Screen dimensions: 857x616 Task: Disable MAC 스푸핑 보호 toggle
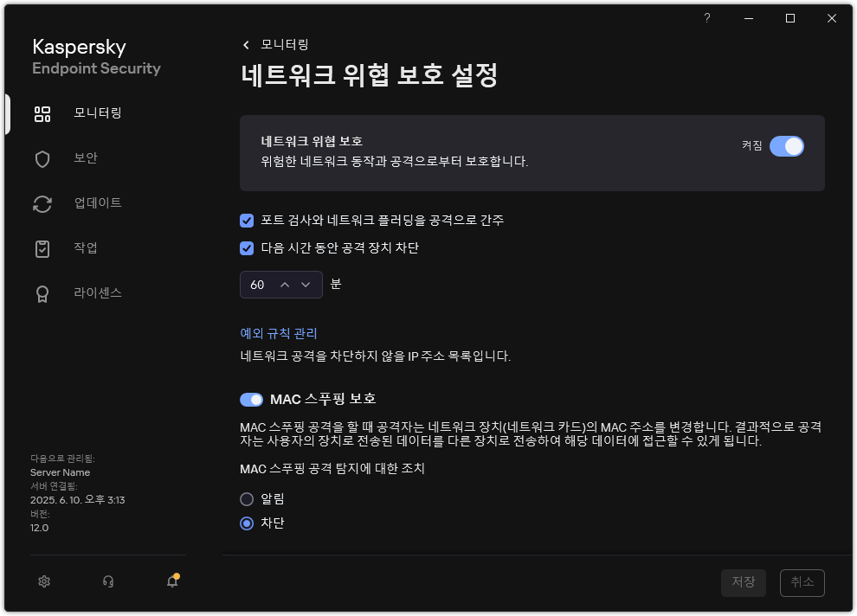[x=251, y=399]
